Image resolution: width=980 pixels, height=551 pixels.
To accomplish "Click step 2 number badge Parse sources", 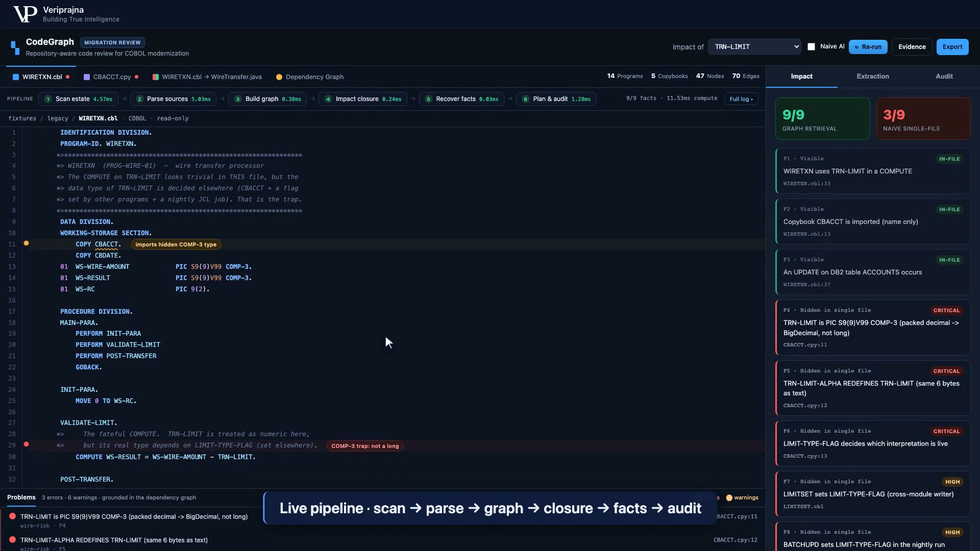I will (x=139, y=99).
